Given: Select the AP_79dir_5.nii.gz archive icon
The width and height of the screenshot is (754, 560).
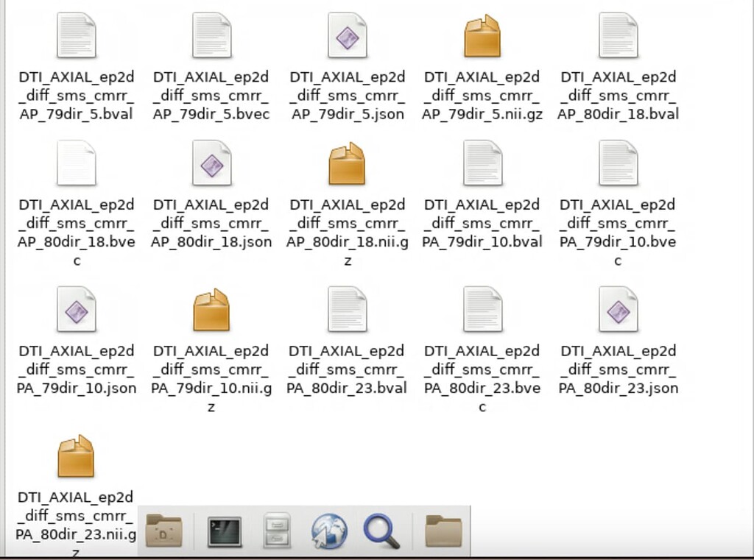Looking at the screenshot, I should tap(483, 33).
